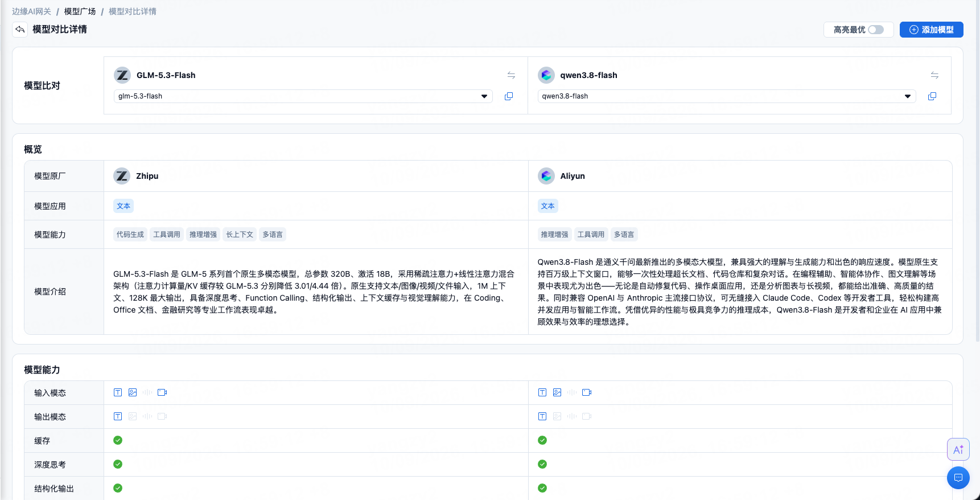Image resolution: width=980 pixels, height=500 pixels.
Task: Click the 深度思考 row label
Action: 50,465
